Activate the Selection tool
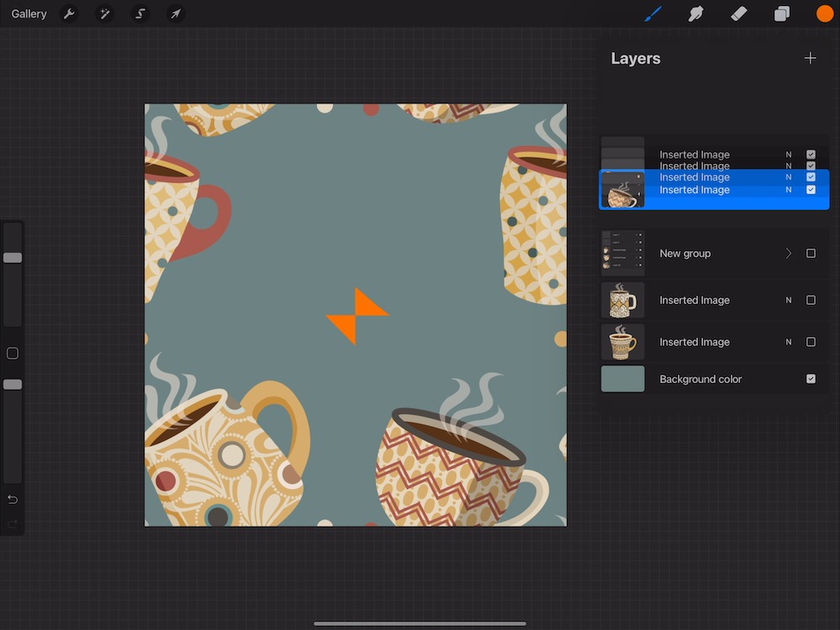The image size is (840, 630). pos(140,14)
